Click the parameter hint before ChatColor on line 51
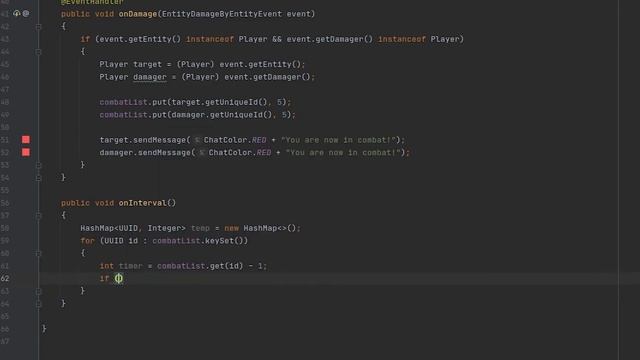 pos(197,140)
